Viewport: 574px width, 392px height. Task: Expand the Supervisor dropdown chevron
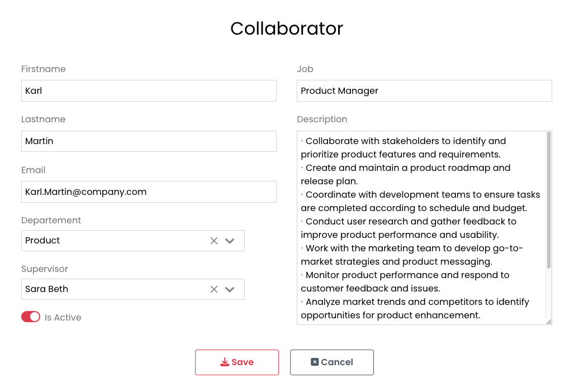[x=230, y=289]
